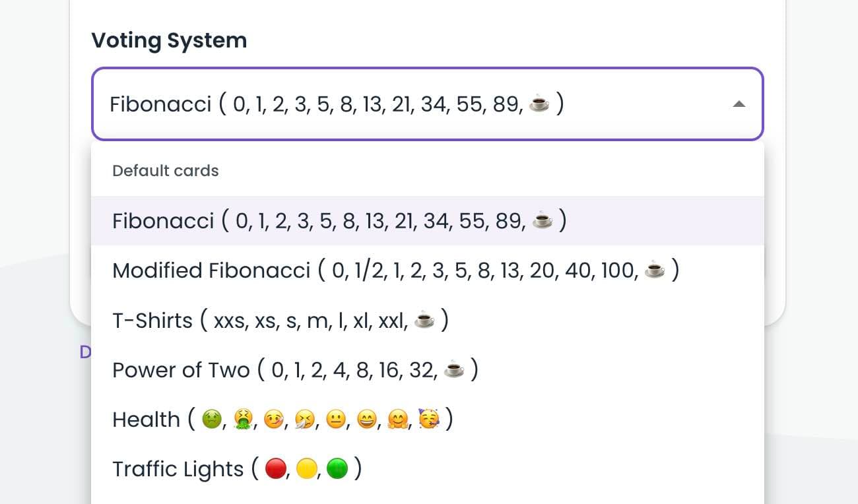Click the coffee cup emoji in Fibonacci row
Viewport: 858px width, 504px height.
541,220
